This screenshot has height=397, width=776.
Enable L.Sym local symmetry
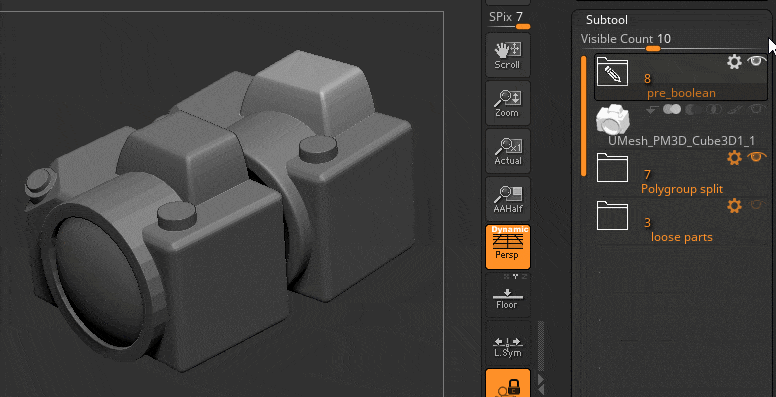tap(508, 343)
